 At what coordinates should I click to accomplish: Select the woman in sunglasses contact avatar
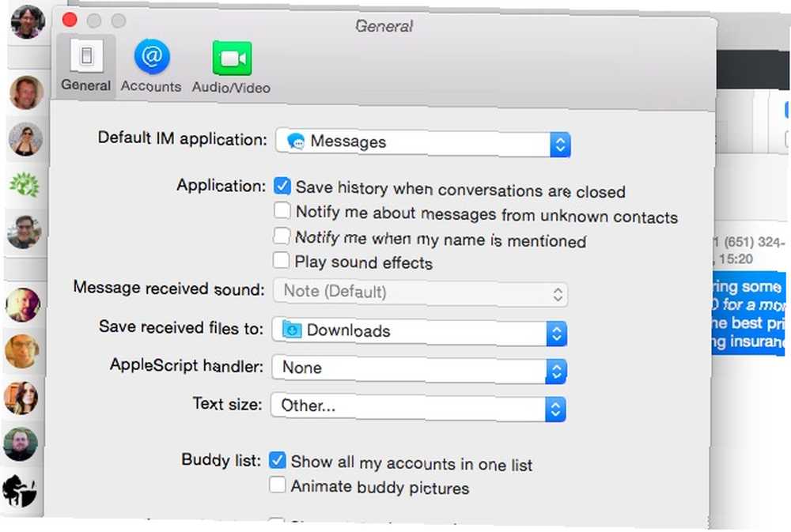coord(25,139)
